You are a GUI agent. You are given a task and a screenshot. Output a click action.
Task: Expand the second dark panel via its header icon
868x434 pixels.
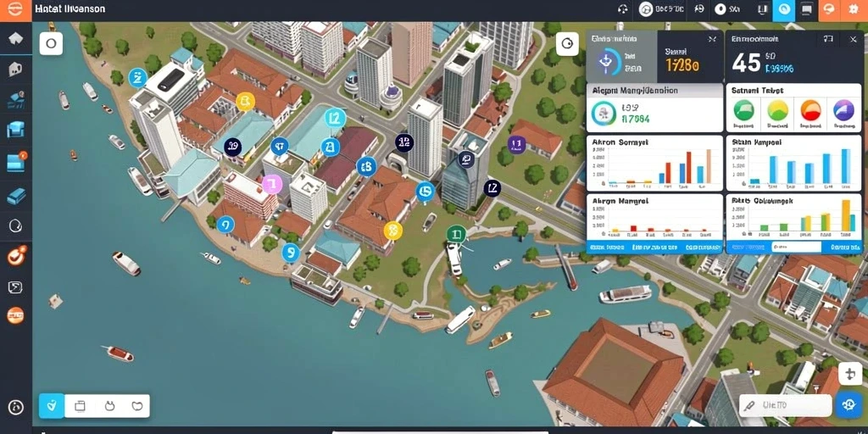pos(827,39)
